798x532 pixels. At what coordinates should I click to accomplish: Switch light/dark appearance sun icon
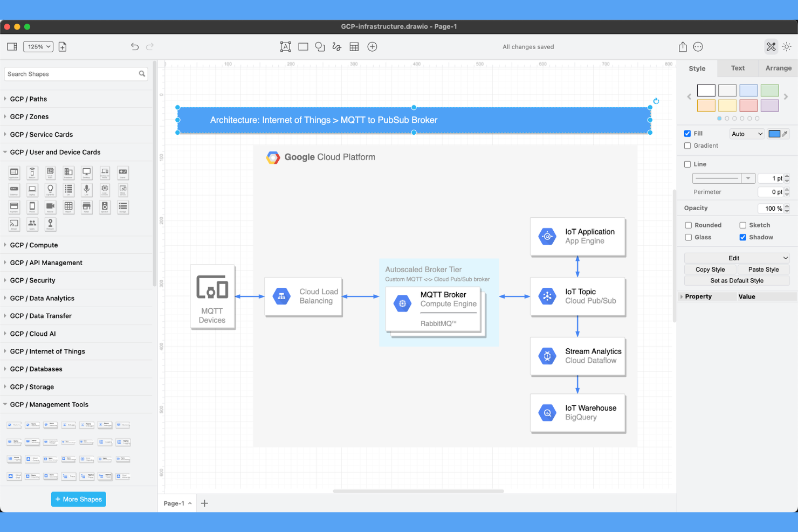coord(787,47)
